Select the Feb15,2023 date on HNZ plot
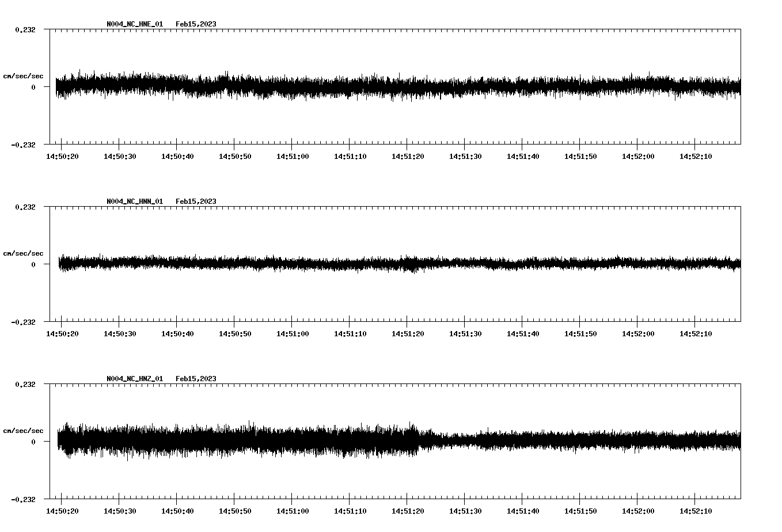782x532 pixels. coord(196,379)
